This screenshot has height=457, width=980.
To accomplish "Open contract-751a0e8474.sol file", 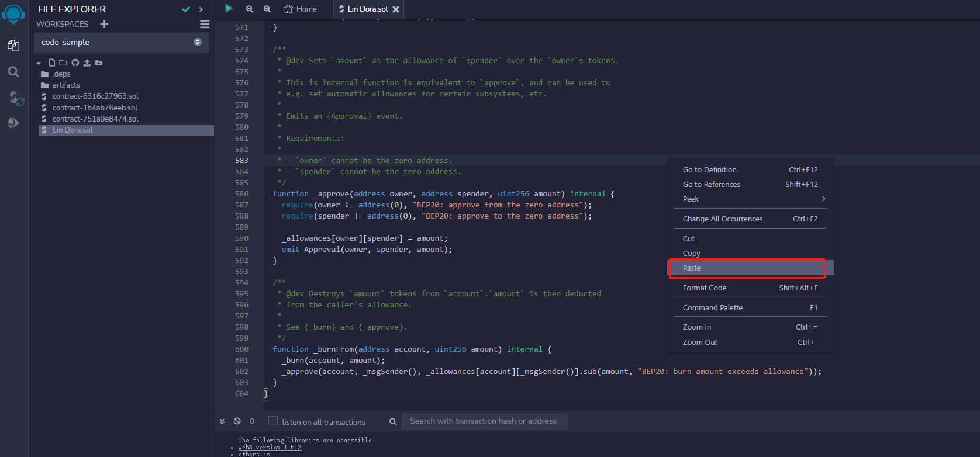I will pos(95,119).
